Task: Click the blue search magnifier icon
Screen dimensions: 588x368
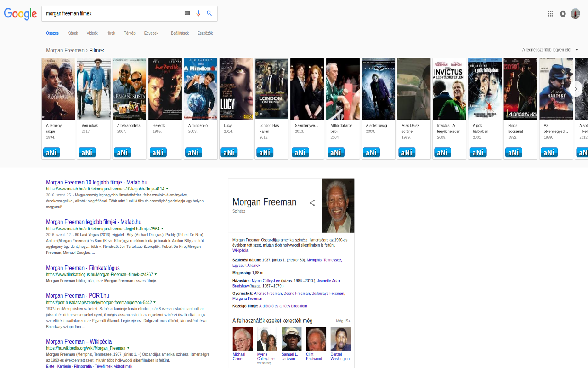Action: (x=209, y=13)
